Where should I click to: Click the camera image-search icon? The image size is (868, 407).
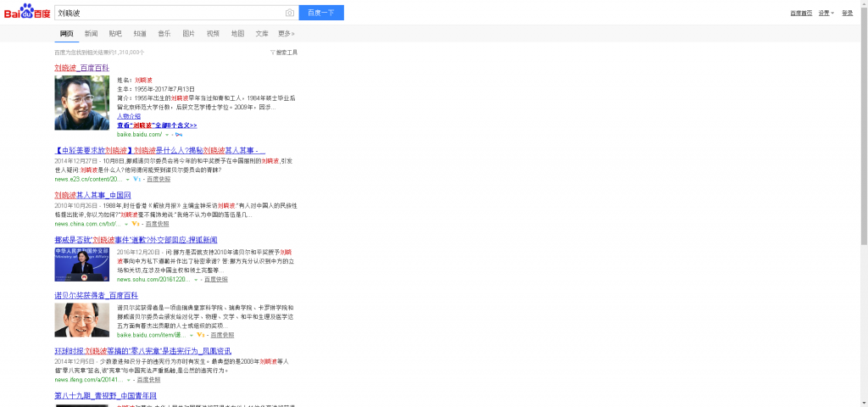click(290, 13)
